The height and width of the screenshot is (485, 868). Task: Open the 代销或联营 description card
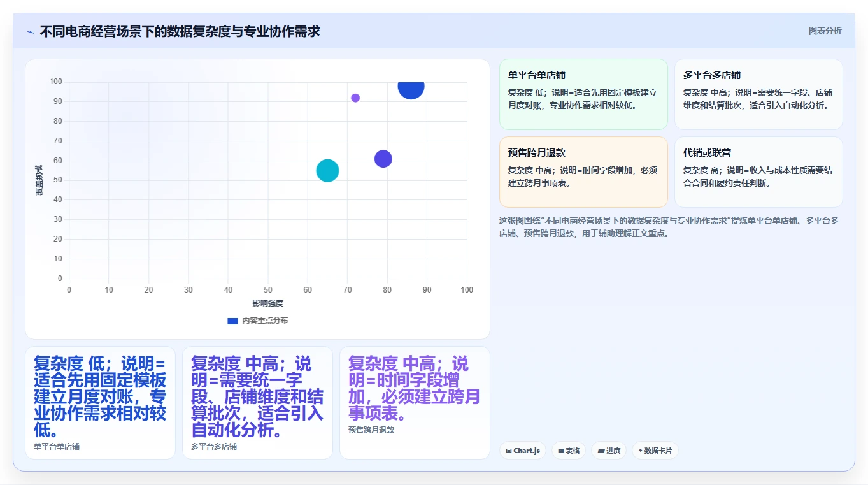pyautogui.click(x=758, y=172)
